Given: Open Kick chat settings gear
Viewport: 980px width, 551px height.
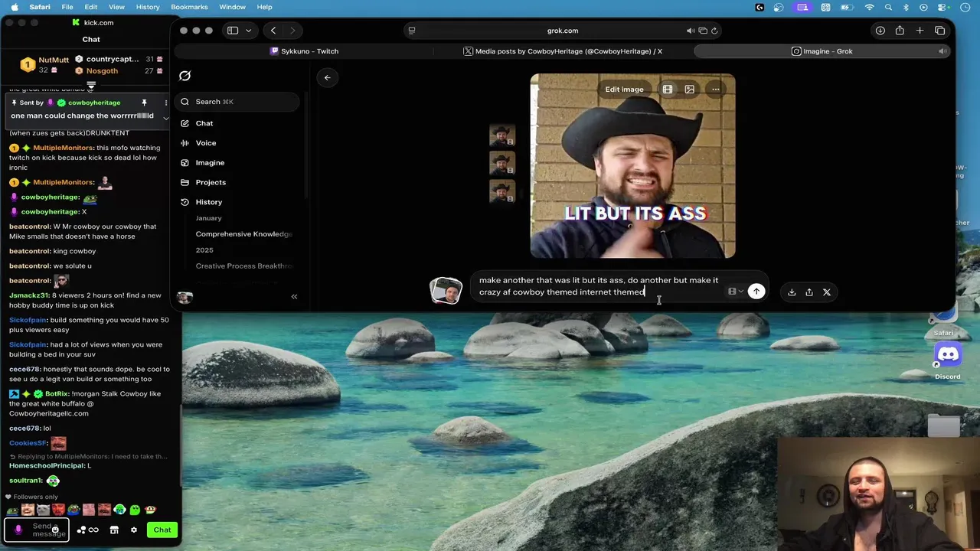Looking at the screenshot, I should coord(134,530).
